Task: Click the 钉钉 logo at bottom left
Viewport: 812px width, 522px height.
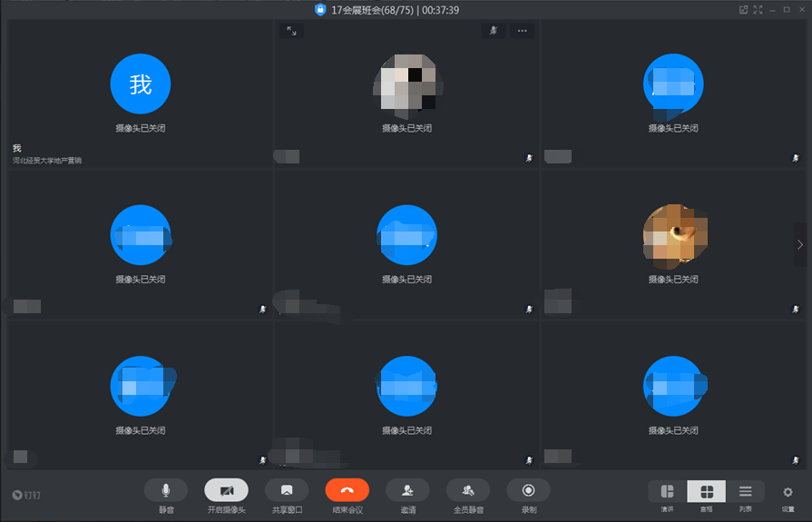Action: coord(27,495)
